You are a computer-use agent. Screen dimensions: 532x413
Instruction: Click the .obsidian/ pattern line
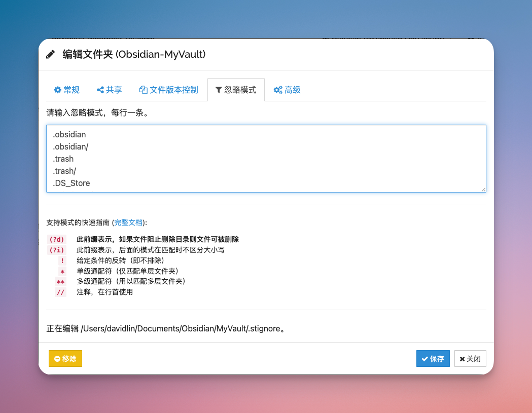click(70, 147)
